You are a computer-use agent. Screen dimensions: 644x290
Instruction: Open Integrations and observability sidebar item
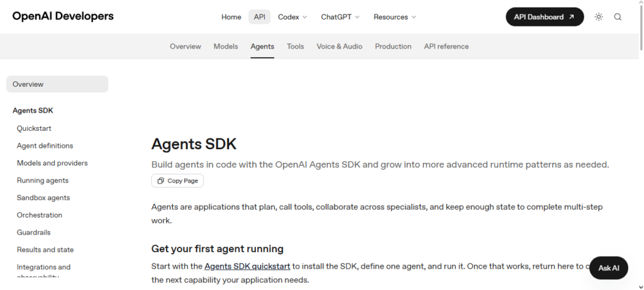click(x=43, y=270)
